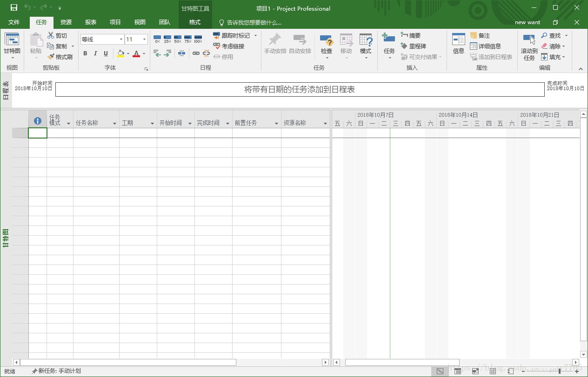Screen dimensions: 588x377
Task: Open the task Mode button
Action: [x=366, y=46]
